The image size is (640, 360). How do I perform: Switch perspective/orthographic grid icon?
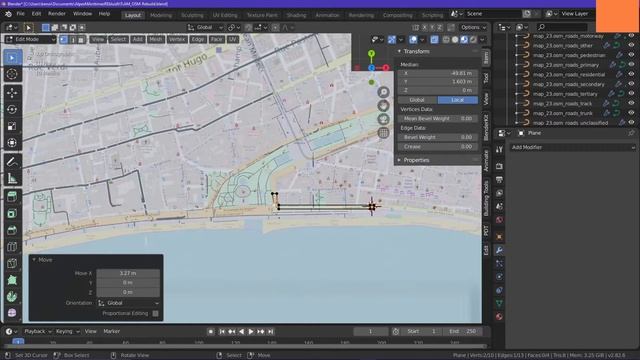coord(383,133)
